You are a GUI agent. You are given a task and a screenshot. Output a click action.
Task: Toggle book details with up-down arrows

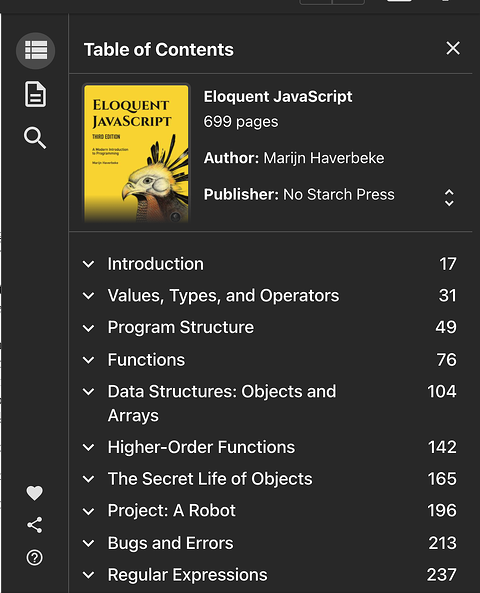(x=449, y=197)
